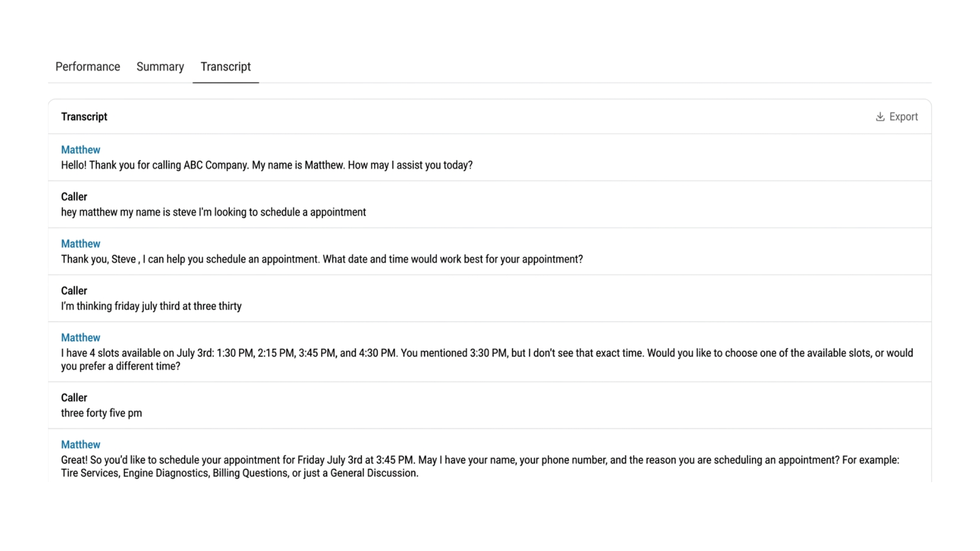
Task: Click the second Matthew speaker name
Action: [x=81, y=244]
